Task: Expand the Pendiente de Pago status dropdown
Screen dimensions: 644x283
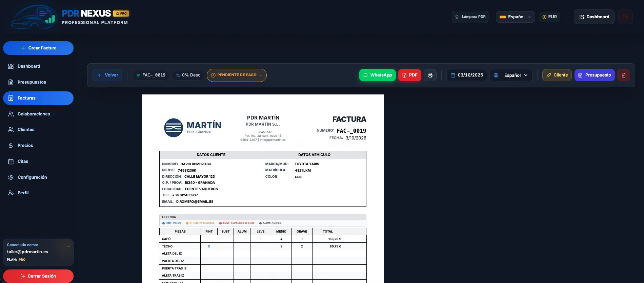Action: [x=237, y=75]
